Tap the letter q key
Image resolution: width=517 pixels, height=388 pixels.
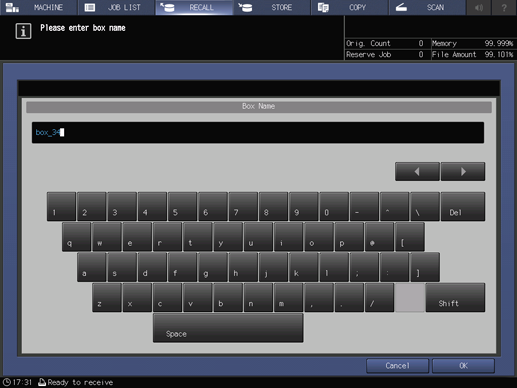pyautogui.click(x=76, y=237)
